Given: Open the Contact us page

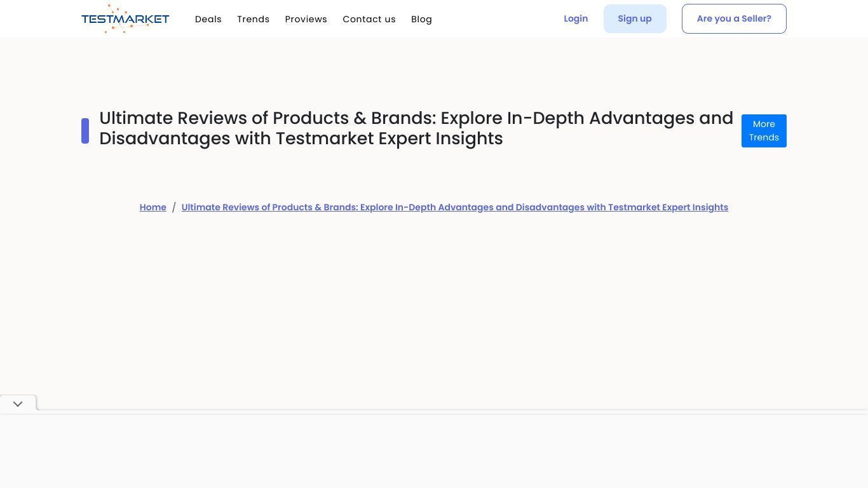Looking at the screenshot, I should [x=369, y=19].
